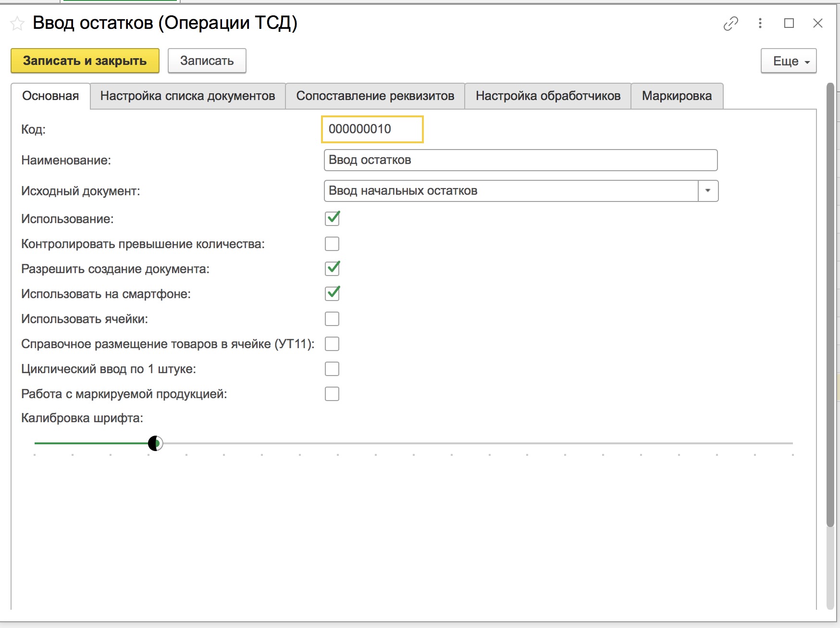The width and height of the screenshot is (840, 628).
Task: Click Записать и закрыть button
Action: point(85,61)
